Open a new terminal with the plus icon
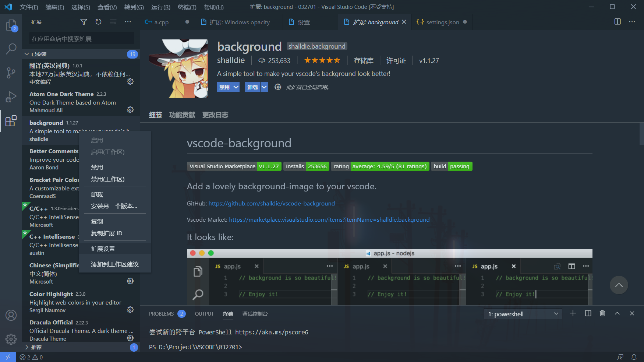 pos(573,313)
